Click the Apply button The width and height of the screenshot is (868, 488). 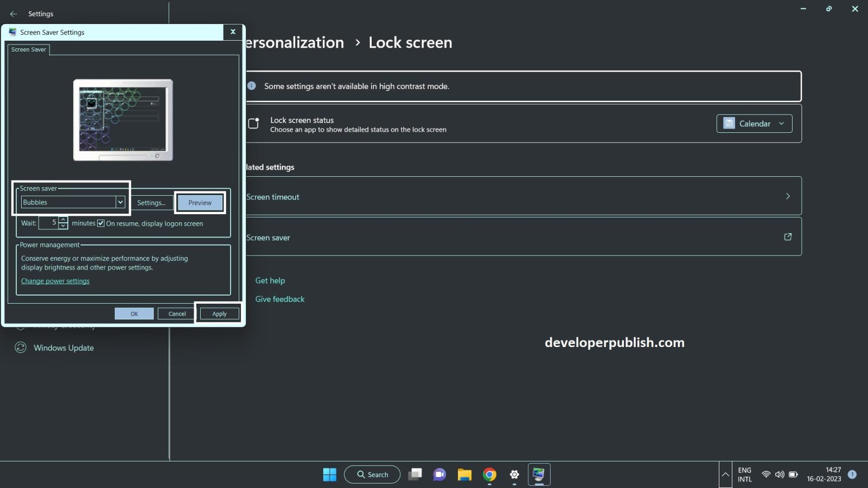[x=219, y=313]
